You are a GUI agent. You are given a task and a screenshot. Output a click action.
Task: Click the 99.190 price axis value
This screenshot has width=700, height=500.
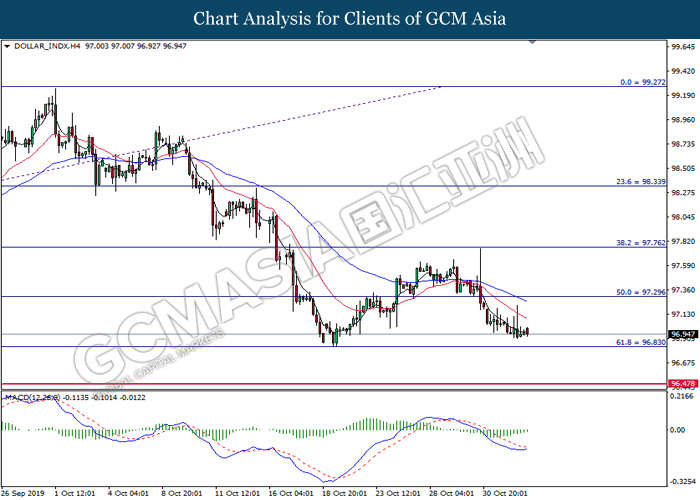click(683, 96)
